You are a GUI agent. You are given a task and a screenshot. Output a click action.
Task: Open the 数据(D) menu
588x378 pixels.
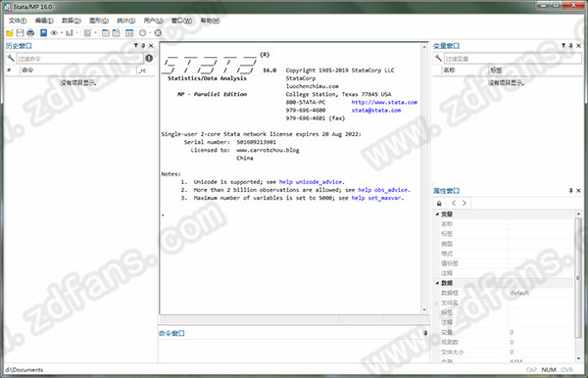pyautogui.click(x=72, y=21)
